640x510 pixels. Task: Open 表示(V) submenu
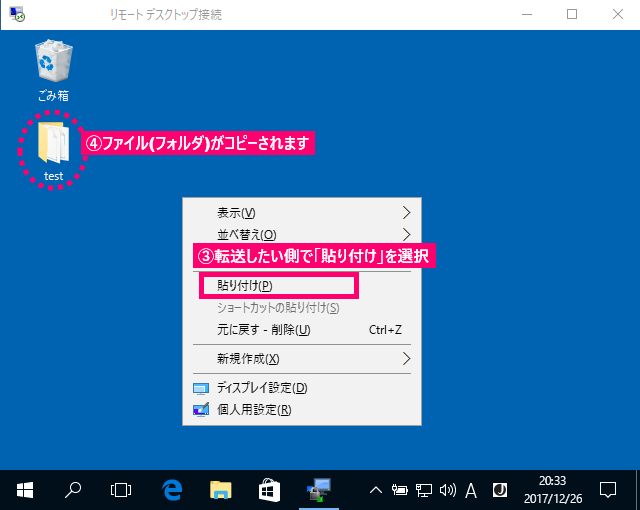point(302,213)
